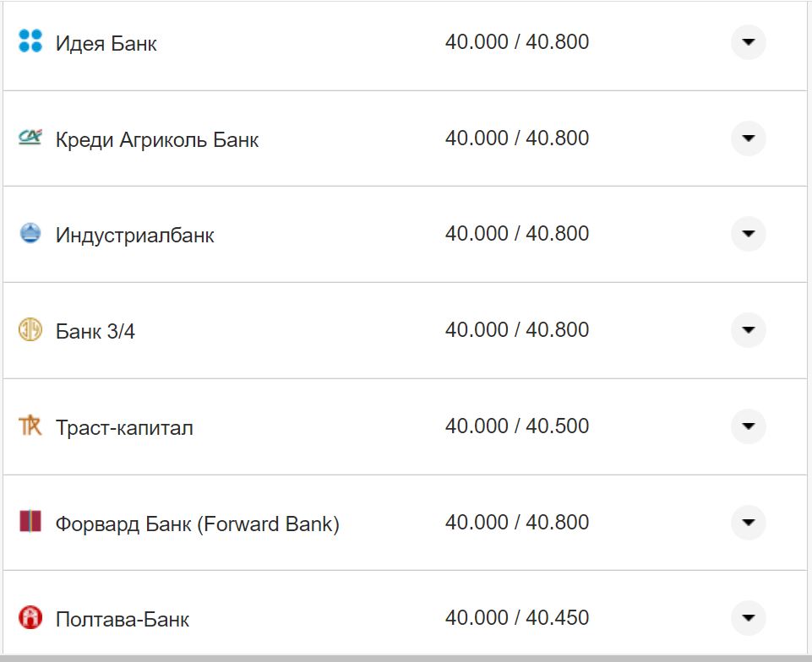The image size is (812, 662).
Task: Click the Траст-капитал logo icon
Action: click(31, 426)
